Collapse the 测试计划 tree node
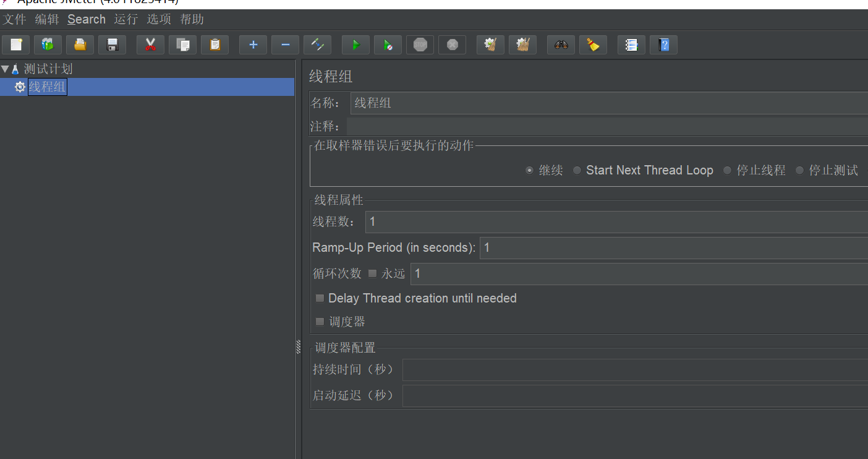The width and height of the screenshot is (868, 459). coord(6,68)
